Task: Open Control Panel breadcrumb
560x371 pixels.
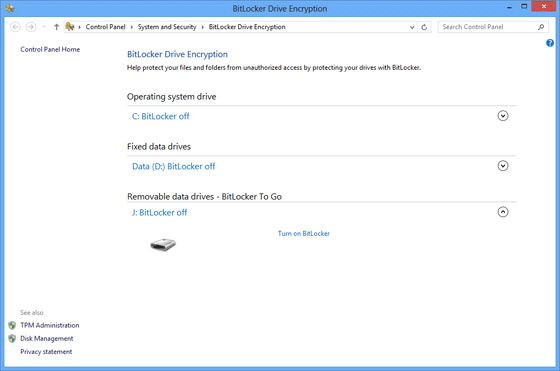Action: point(105,27)
